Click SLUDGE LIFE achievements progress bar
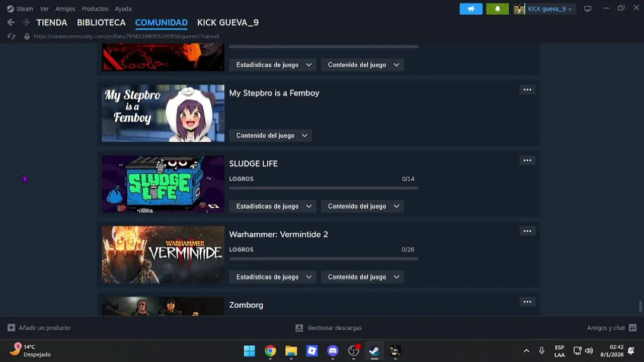 324,188
